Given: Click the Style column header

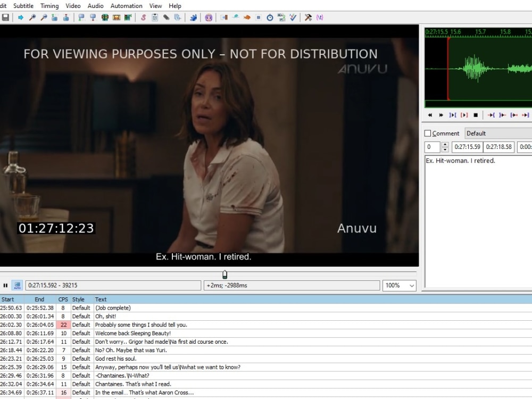Looking at the screenshot, I should click(x=82, y=299).
